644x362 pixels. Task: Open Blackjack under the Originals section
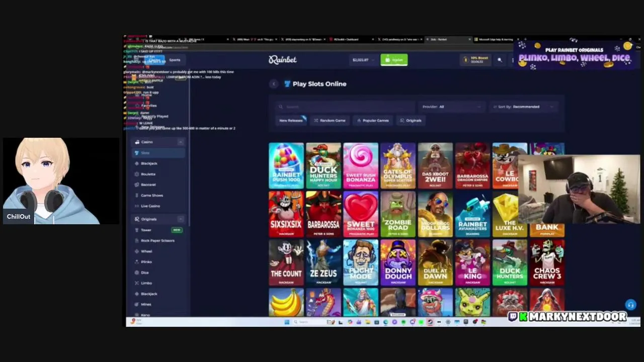[x=149, y=294]
